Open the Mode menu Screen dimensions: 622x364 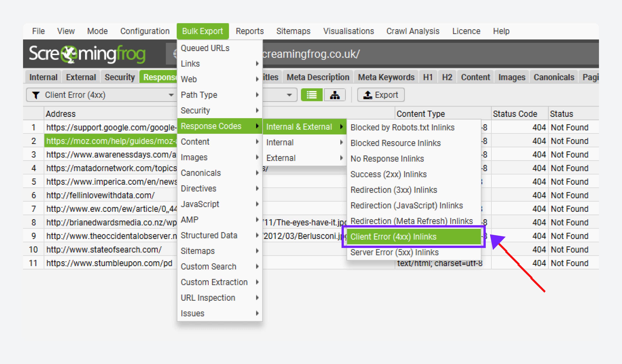pos(97,31)
